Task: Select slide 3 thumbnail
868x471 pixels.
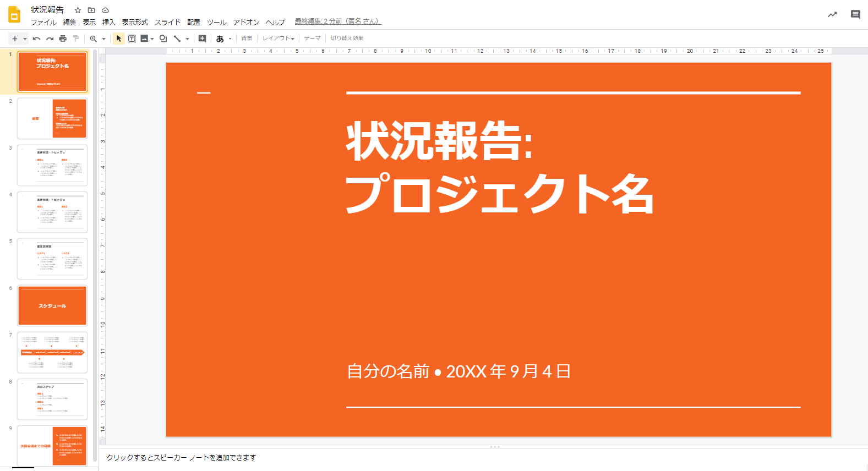Action: tap(52, 165)
